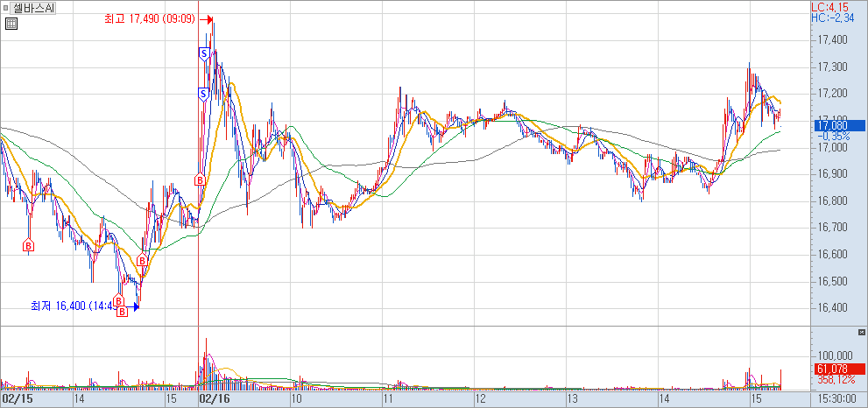Click the lowest B marker beside 최저 arrow
The height and width of the screenshot is (408, 868).
point(123,311)
